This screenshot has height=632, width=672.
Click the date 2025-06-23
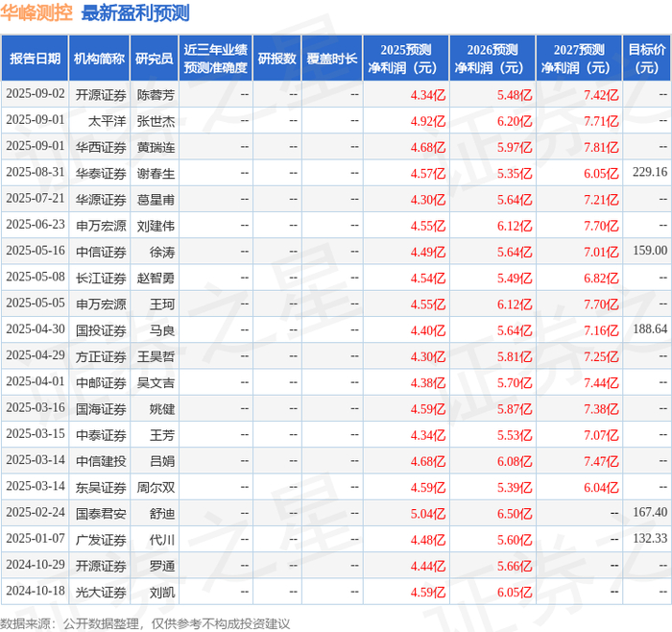36,225
